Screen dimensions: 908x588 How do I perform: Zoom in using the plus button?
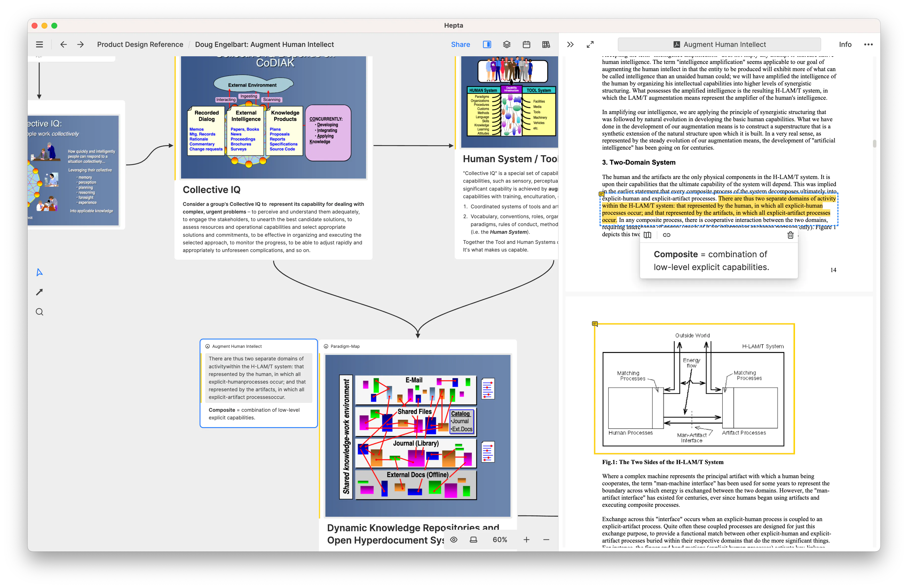(x=527, y=540)
